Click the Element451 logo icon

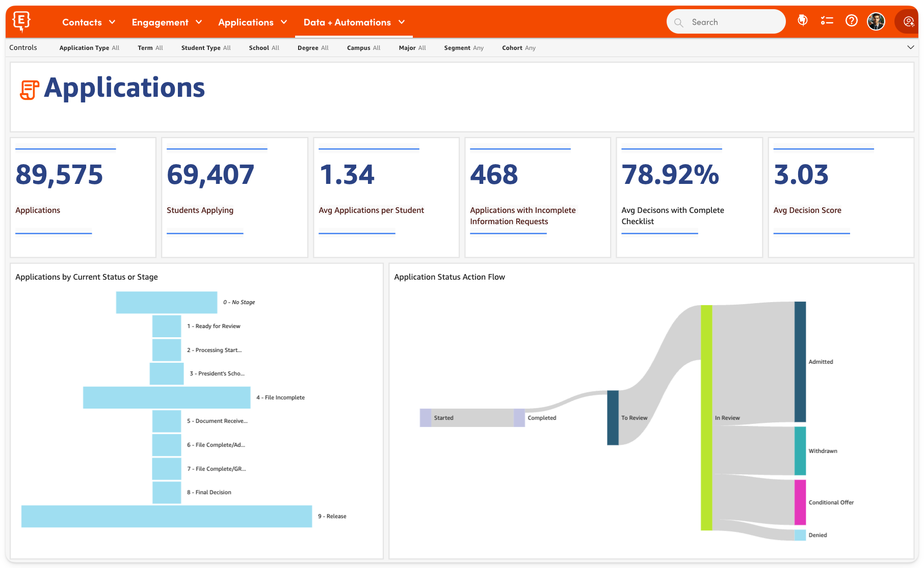[x=21, y=21]
